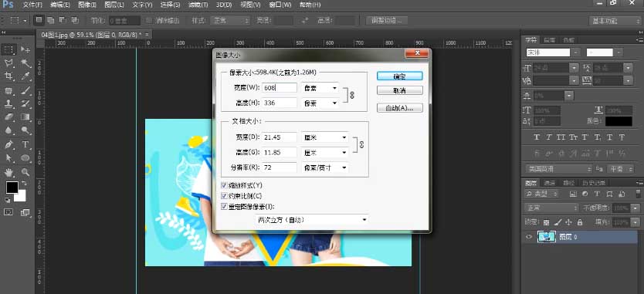This screenshot has width=644, height=294.
Task: Select the Gradient tool
Action: [25, 117]
